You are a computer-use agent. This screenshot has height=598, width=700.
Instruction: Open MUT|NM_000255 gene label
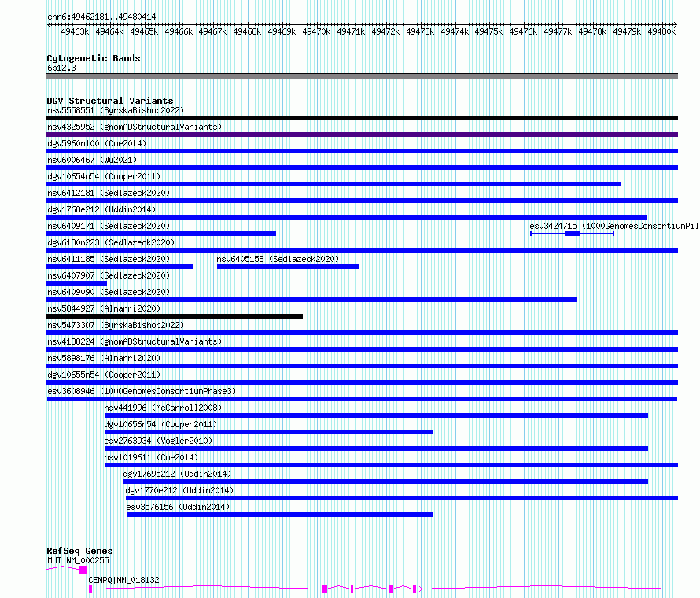(78, 560)
